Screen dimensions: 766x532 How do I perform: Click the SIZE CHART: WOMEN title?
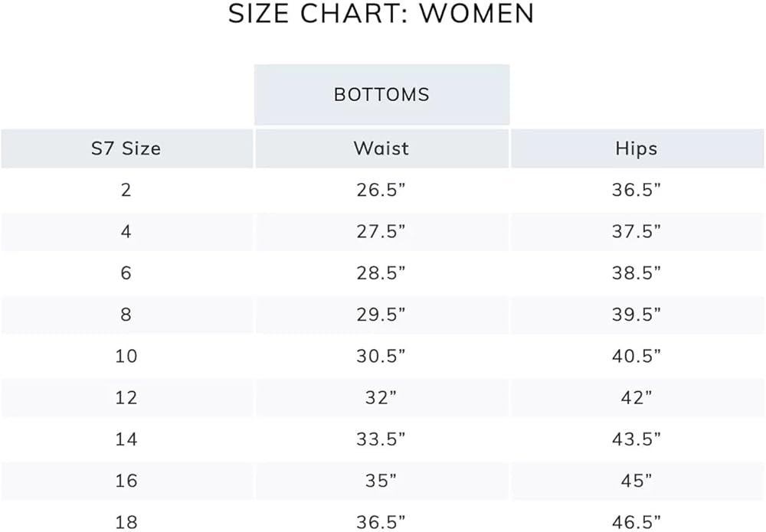tap(381, 14)
